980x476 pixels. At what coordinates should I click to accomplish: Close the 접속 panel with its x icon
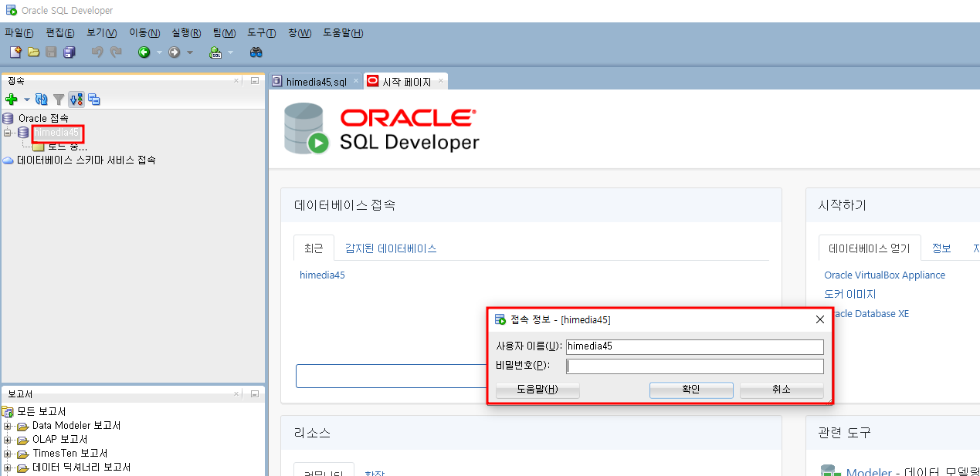238,80
